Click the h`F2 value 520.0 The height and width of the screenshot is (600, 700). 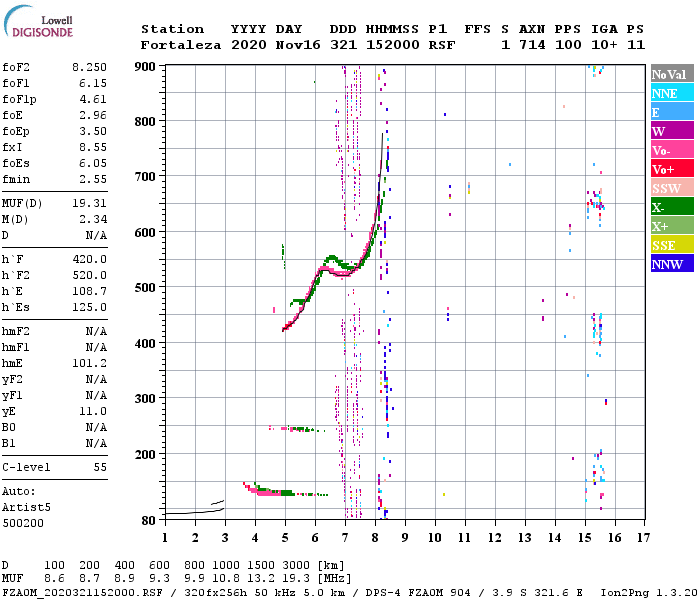click(89, 275)
